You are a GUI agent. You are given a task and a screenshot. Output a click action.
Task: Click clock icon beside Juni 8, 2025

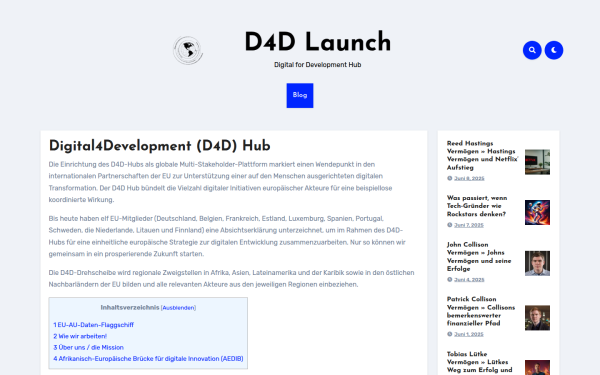click(x=450, y=178)
